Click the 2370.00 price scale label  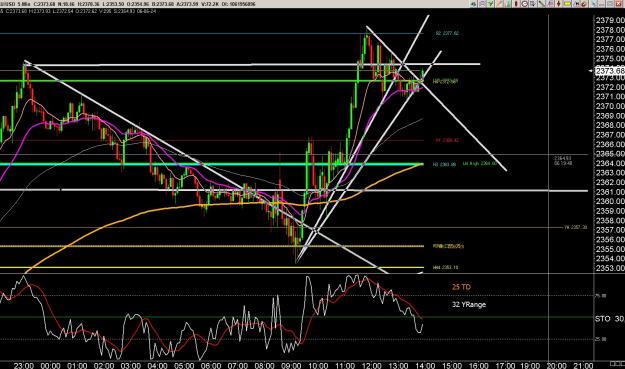click(610, 106)
